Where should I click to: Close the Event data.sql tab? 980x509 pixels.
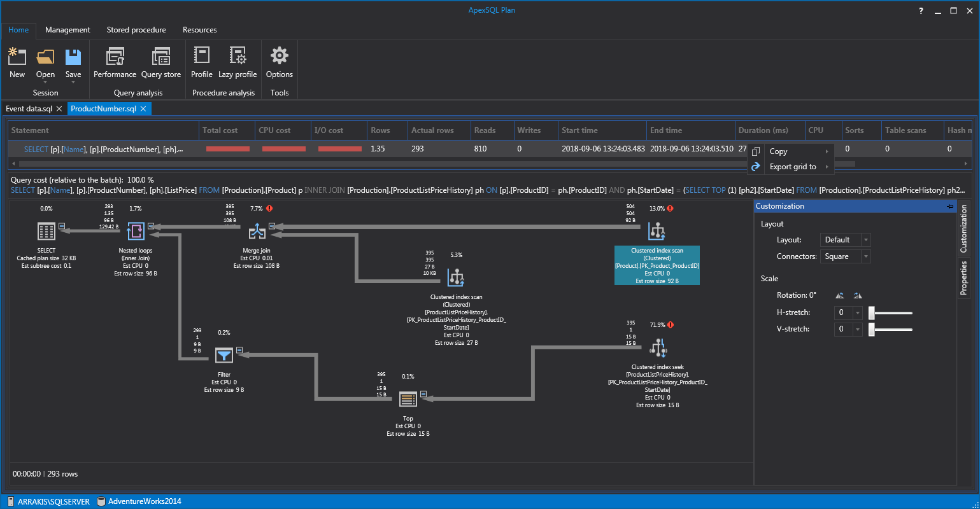pos(59,109)
